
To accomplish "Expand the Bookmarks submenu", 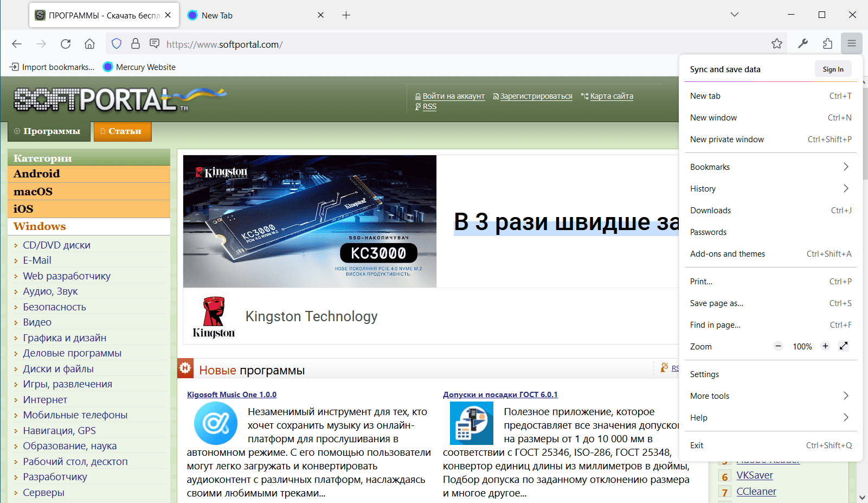I will click(770, 167).
